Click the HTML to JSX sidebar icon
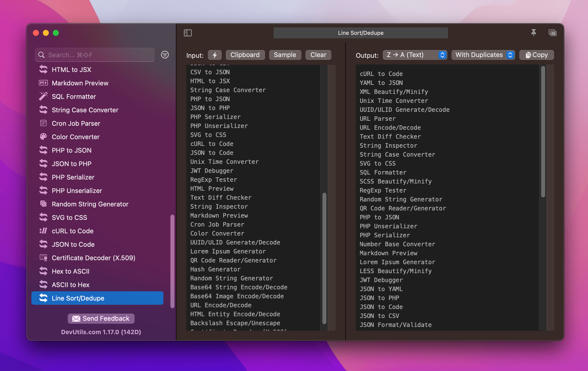Image resolution: width=588 pixels, height=371 pixels. point(43,69)
